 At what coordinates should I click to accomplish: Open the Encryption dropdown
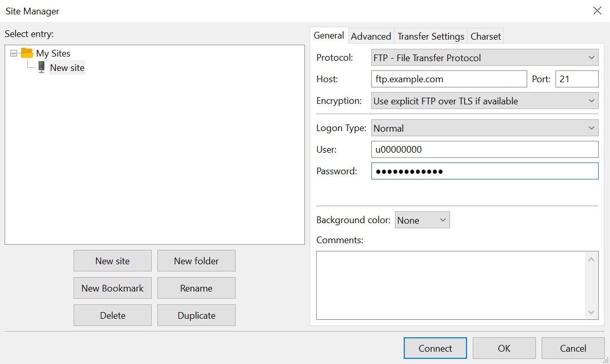tap(485, 101)
